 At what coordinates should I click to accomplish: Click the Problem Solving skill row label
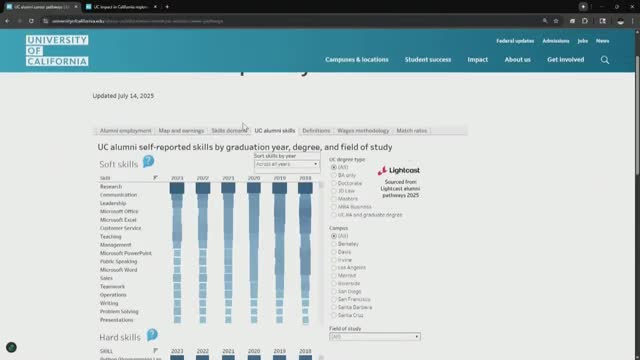point(119,311)
